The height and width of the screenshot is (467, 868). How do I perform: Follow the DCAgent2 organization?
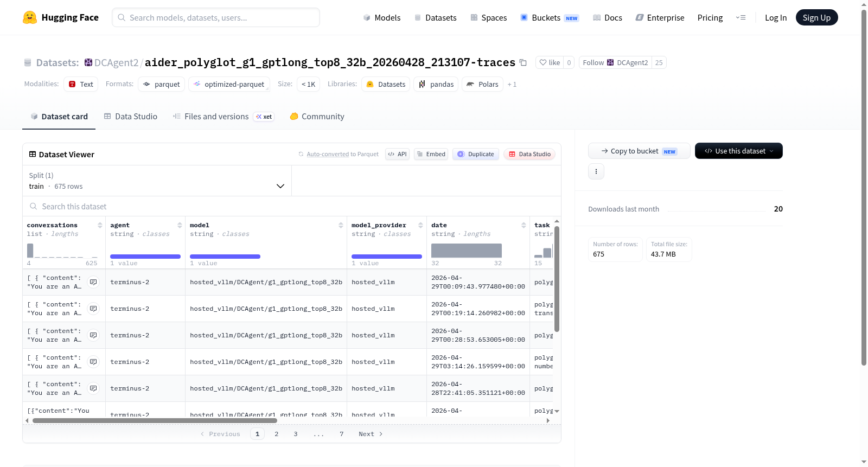coord(615,62)
